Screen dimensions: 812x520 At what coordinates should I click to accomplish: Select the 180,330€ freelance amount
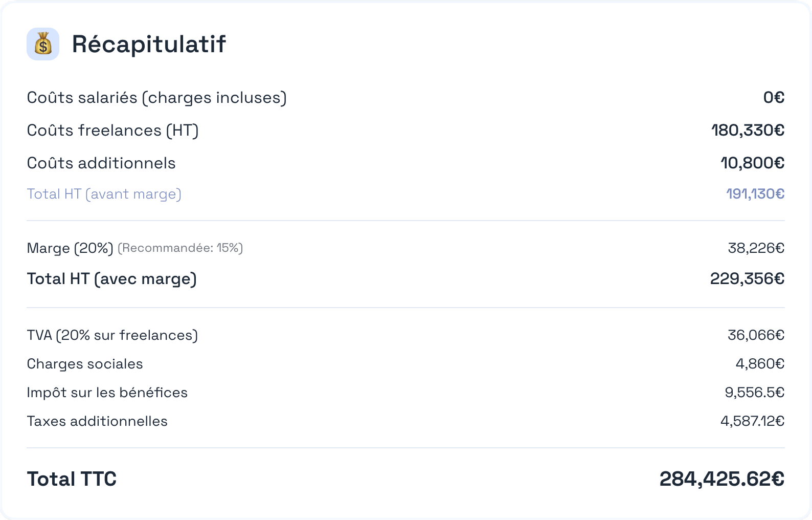(748, 130)
